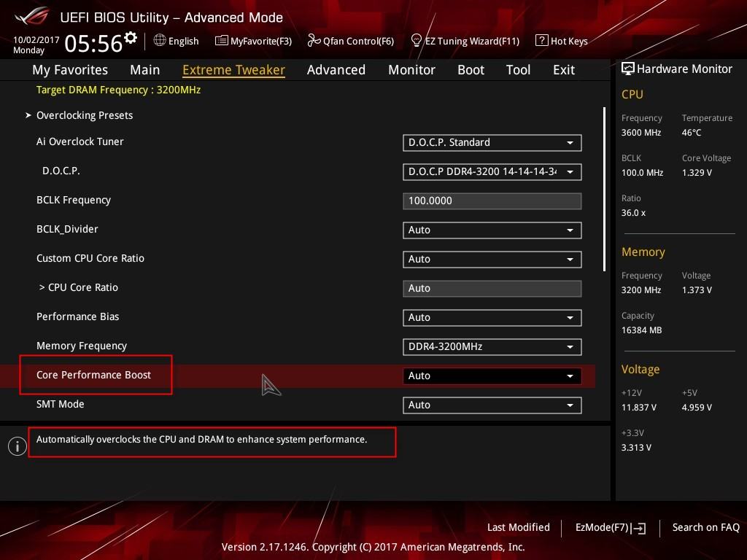Screen dimensions: 747x560
Task: Click CPU temperature 46°C value
Action: pos(692,133)
